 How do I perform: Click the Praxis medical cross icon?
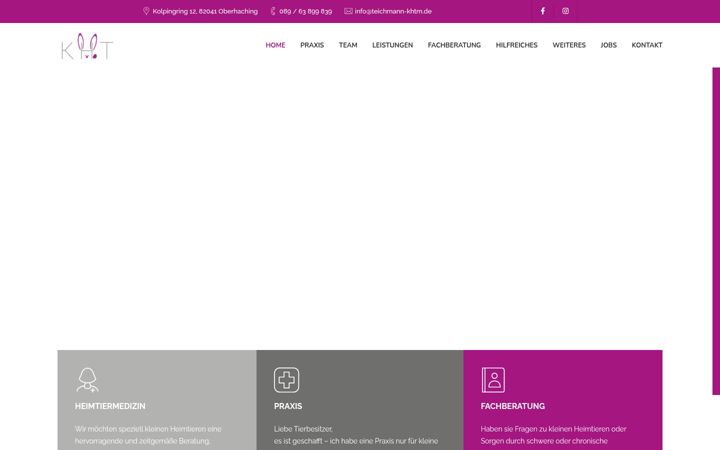287,380
